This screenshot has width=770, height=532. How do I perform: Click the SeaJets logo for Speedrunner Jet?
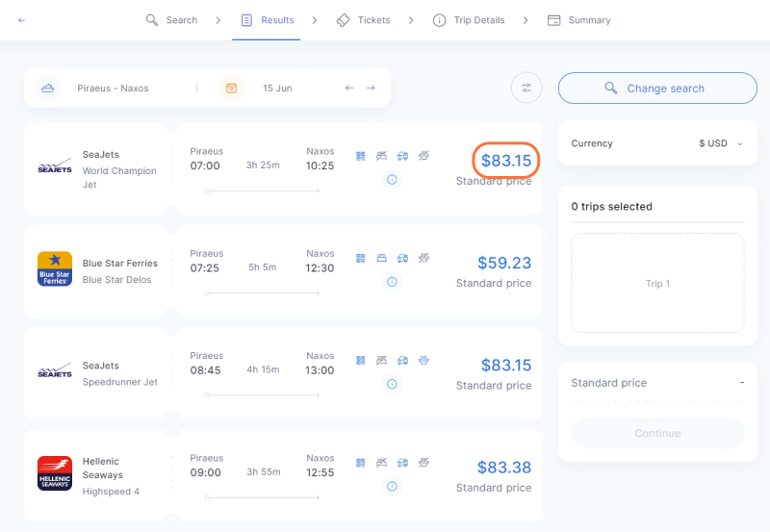point(55,371)
